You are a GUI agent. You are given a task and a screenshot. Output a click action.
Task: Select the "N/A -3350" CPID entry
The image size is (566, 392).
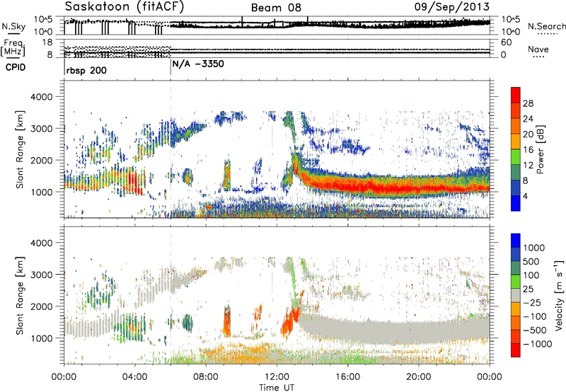pyautogui.click(x=198, y=64)
